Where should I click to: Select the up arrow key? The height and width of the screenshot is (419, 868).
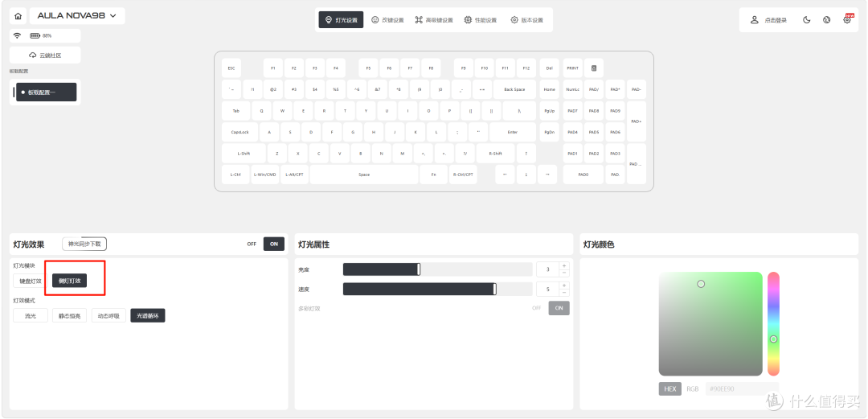click(526, 153)
